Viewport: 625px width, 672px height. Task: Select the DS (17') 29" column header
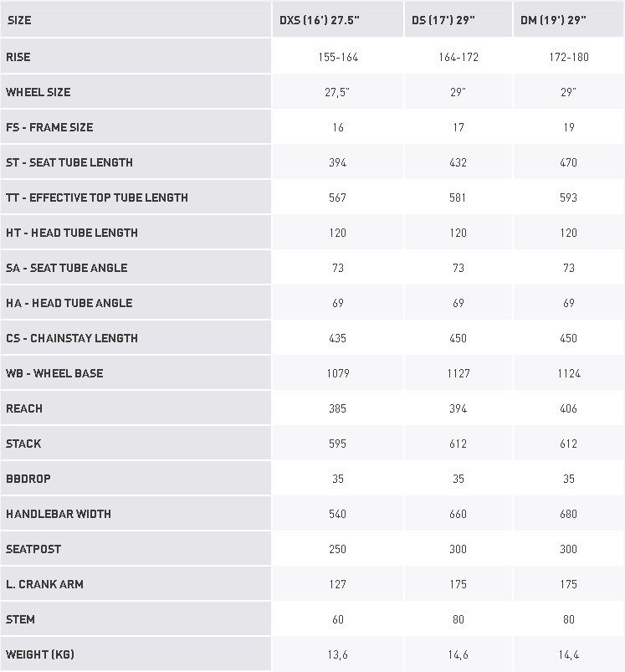[x=445, y=20]
